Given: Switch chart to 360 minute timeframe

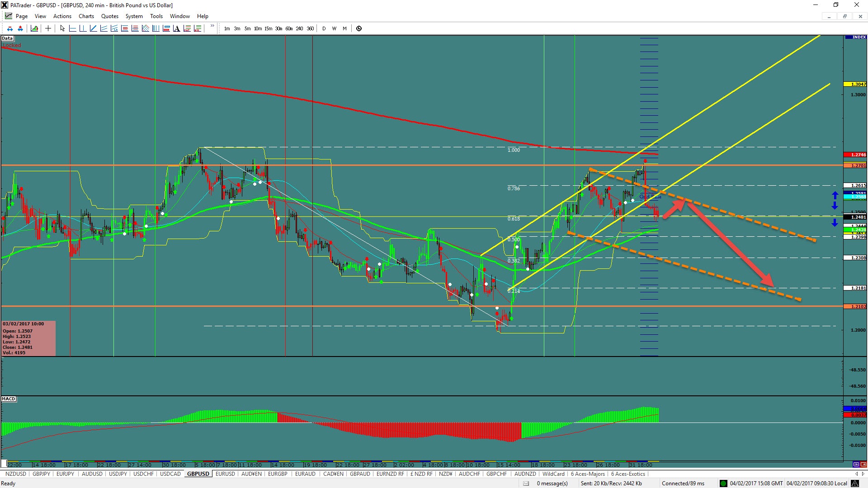Looking at the screenshot, I should pos(310,28).
